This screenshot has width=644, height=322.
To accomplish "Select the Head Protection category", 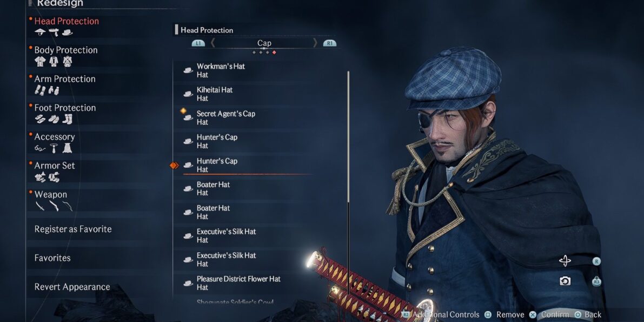I will tap(67, 21).
